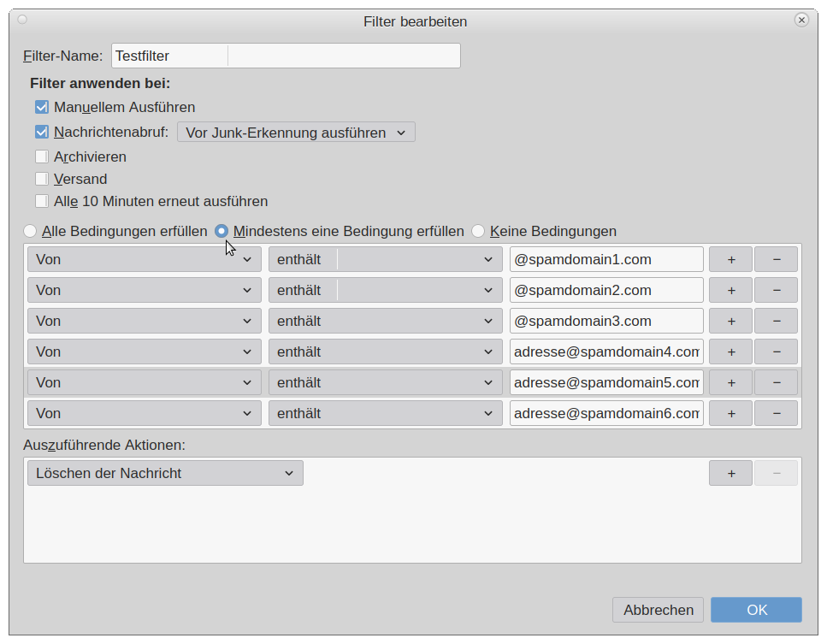Choose the Keine Bedingungen radio option
This screenshot has height=644, width=827.
point(478,231)
